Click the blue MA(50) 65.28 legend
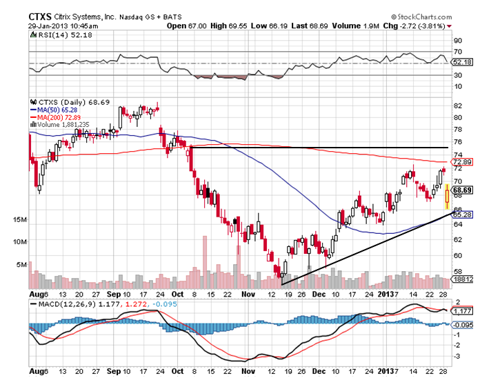The width and height of the screenshot is (480, 378). tap(54, 110)
